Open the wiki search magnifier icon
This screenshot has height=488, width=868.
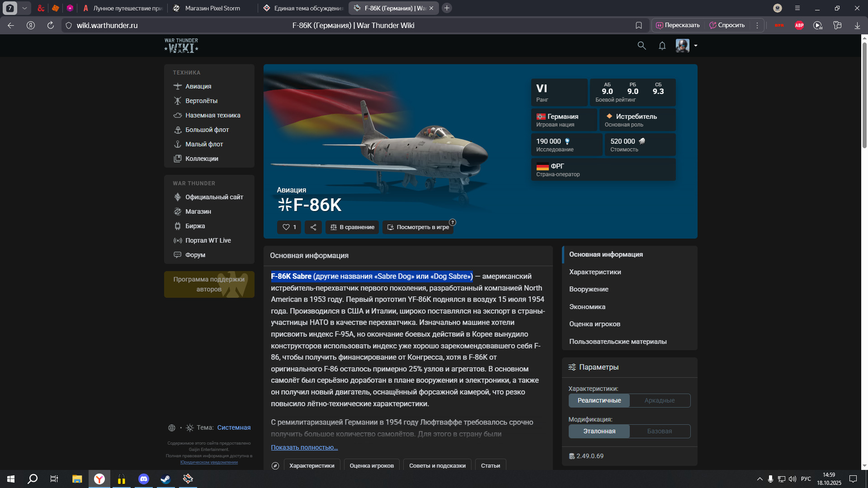pos(642,46)
